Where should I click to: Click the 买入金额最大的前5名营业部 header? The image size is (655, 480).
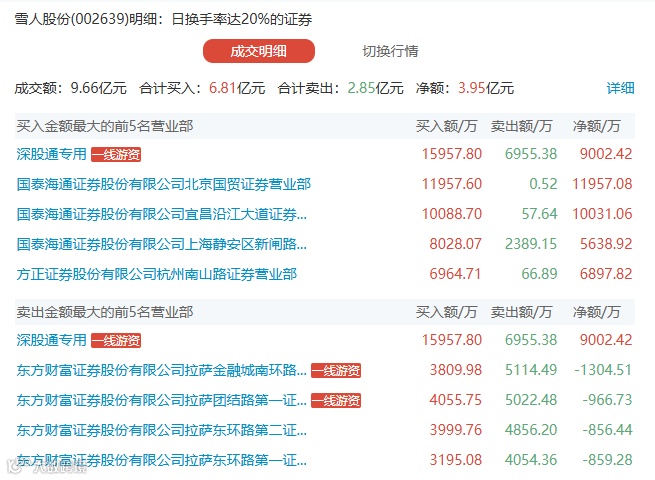tap(105, 126)
